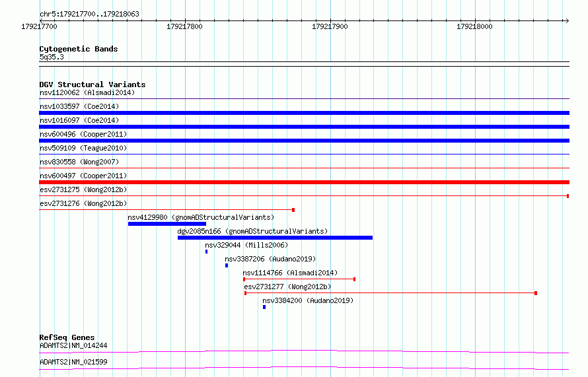Select the blue bar under dgv2085n166

pyautogui.click(x=275, y=238)
